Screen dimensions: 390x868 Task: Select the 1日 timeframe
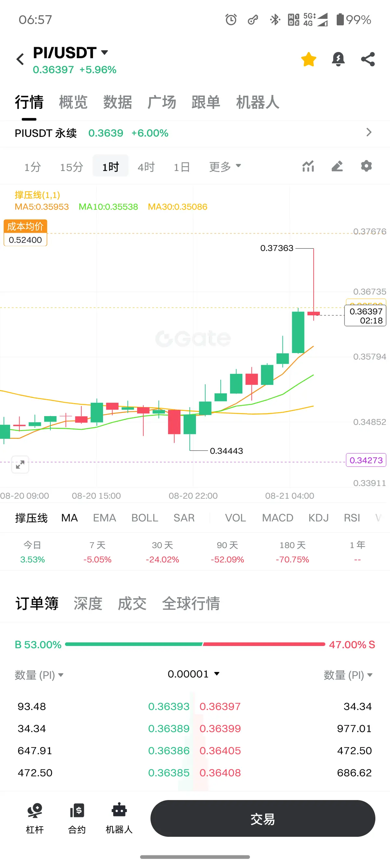tap(182, 167)
